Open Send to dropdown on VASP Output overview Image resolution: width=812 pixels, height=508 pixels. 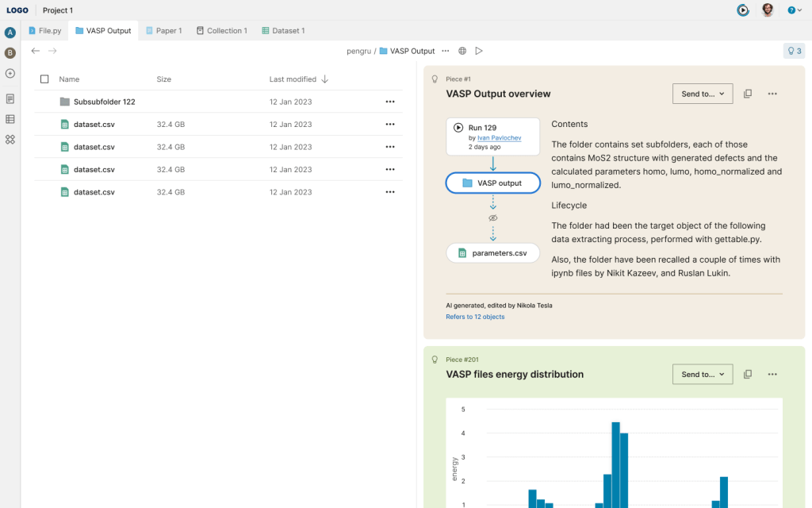(x=703, y=94)
